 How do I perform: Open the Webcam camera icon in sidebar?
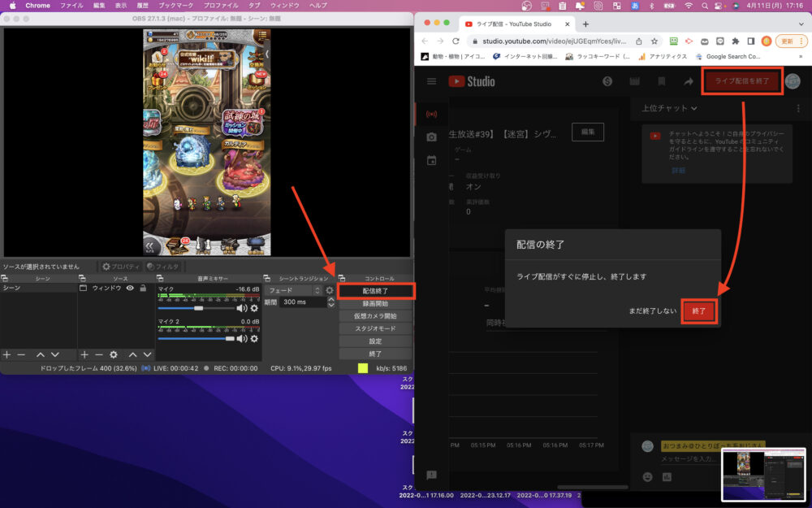[x=431, y=137]
